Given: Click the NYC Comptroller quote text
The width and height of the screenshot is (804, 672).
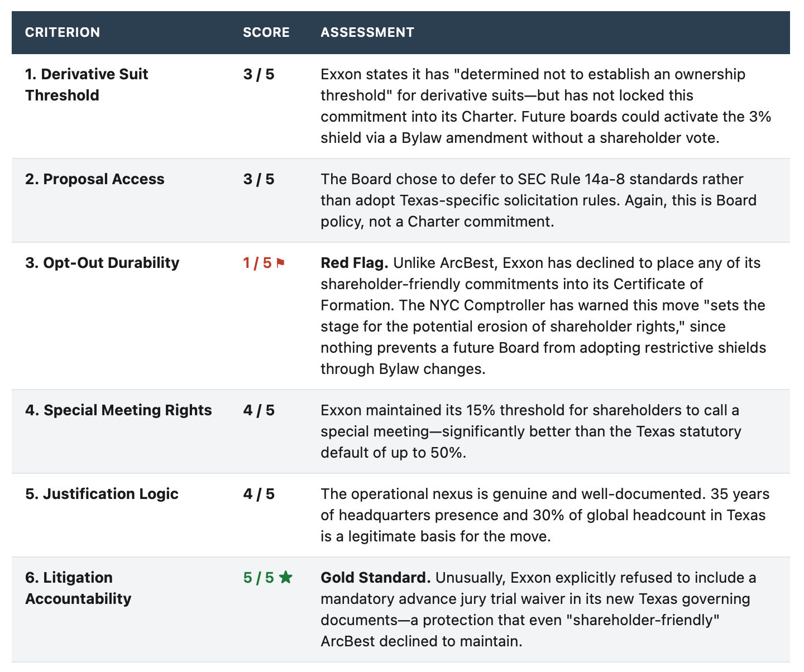Looking at the screenshot, I should click(x=543, y=316).
